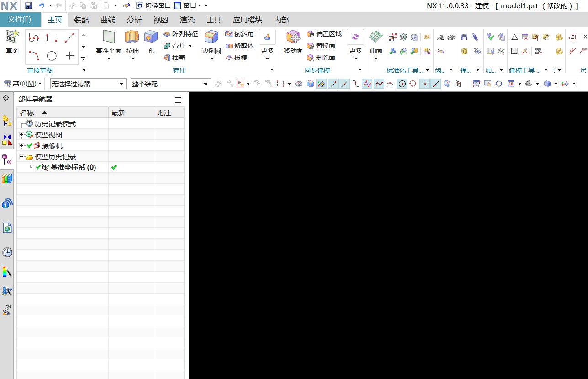Click the 拉伸 extrude icon

[132, 37]
